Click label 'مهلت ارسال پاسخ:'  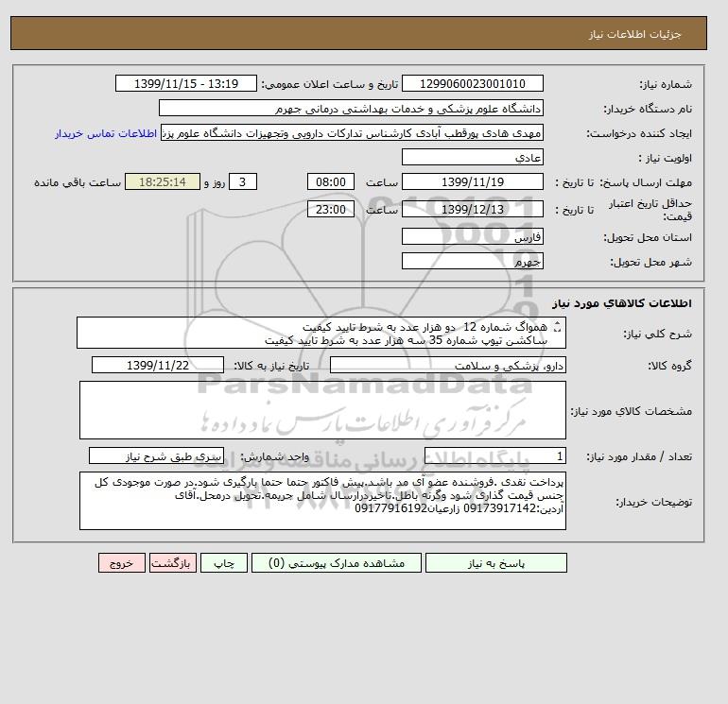646,182
